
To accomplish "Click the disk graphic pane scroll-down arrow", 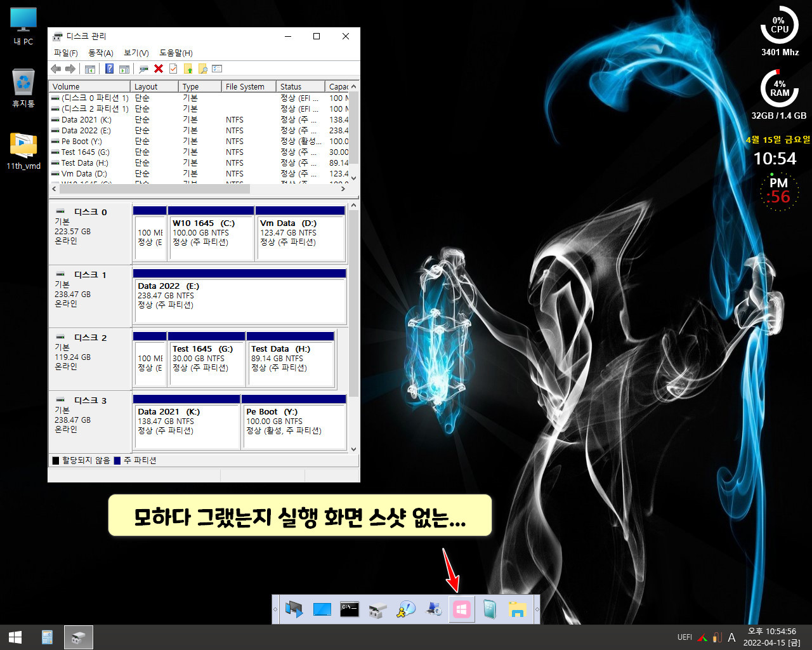I will pyautogui.click(x=354, y=449).
